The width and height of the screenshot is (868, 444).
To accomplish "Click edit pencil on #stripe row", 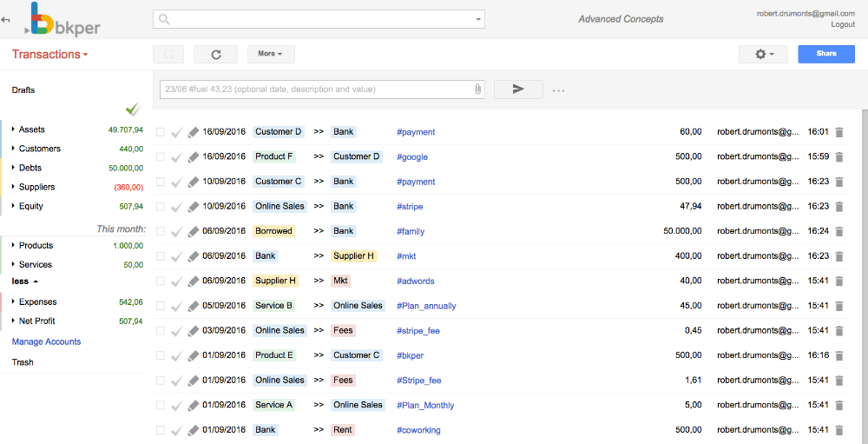I will (x=193, y=206).
